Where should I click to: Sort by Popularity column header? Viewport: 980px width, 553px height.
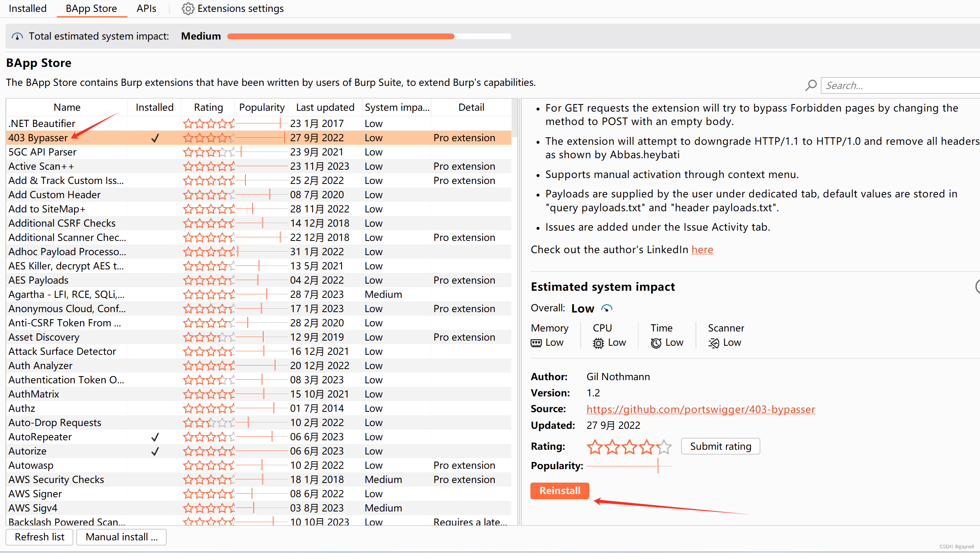tap(262, 108)
